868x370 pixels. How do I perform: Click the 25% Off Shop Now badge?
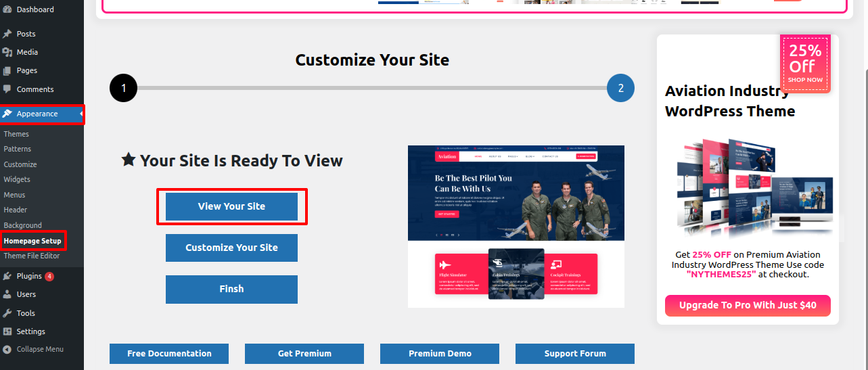pyautogui.click(x=805, y=63)
